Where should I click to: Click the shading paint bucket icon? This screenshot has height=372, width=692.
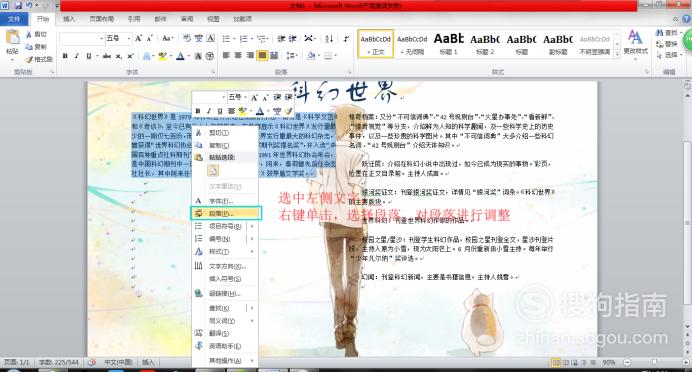coord(311,56)
